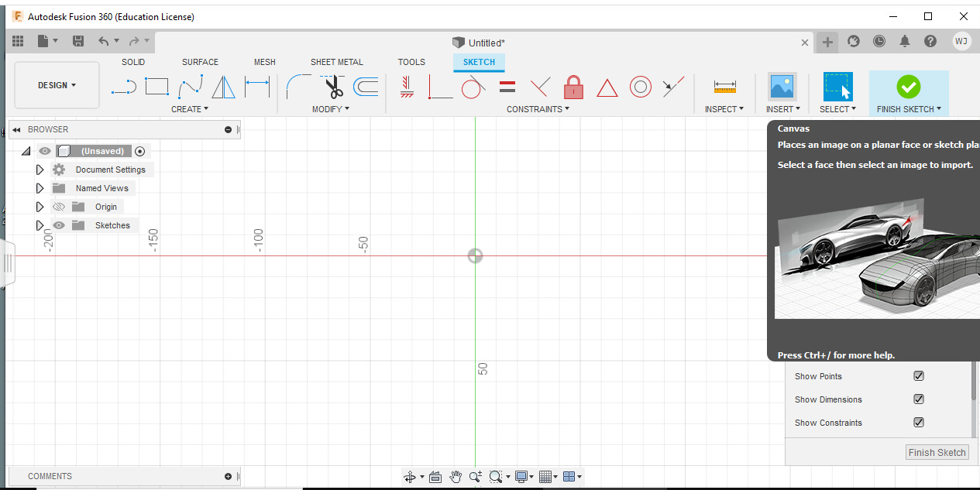Open the Data Panel grid icon
This screenshot has height=490, width=980.
18,41
